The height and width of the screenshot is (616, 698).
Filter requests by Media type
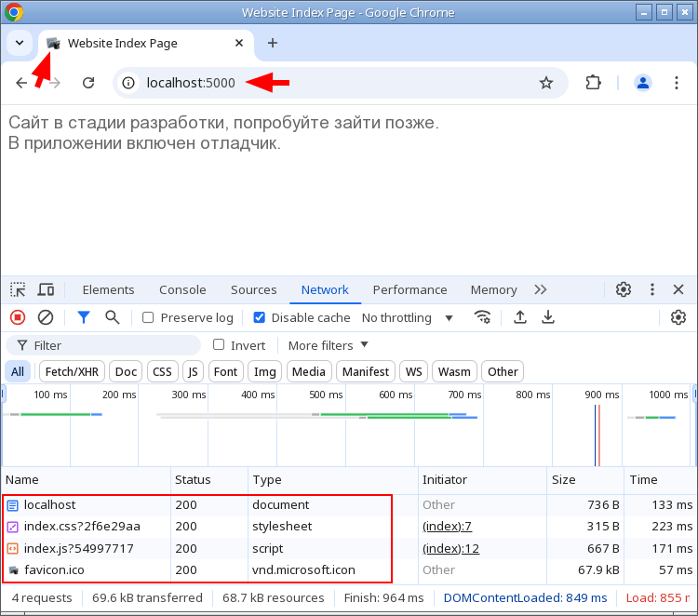(x=309, y=371)
